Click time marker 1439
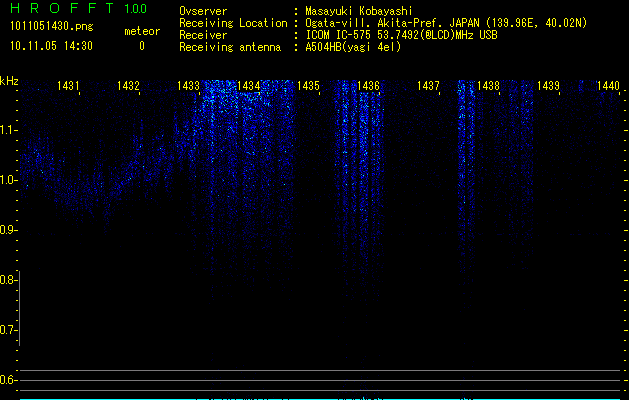The image size is (629, 400). [548, 85]
